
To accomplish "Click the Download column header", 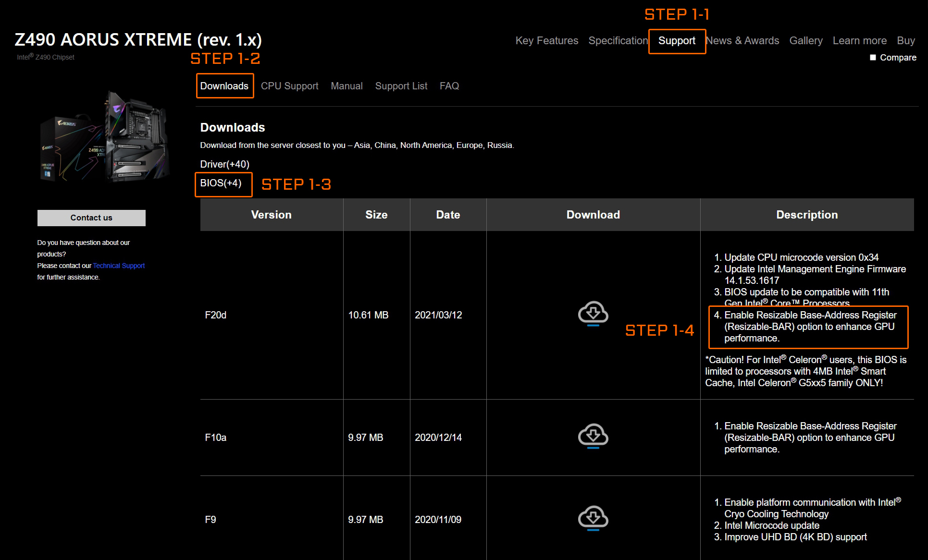I will 593,215.
